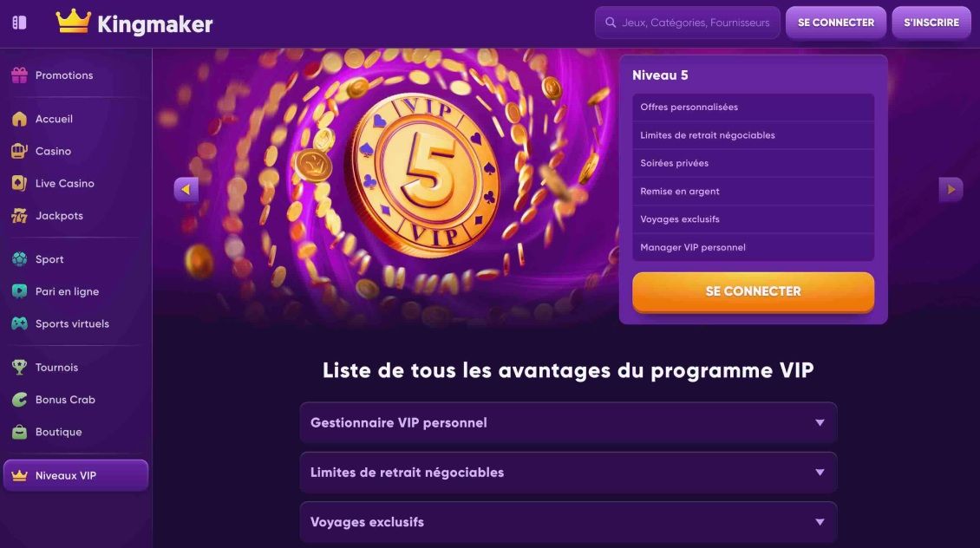
Task: Go to Accueil using the house icon
Action: point(19,119)
